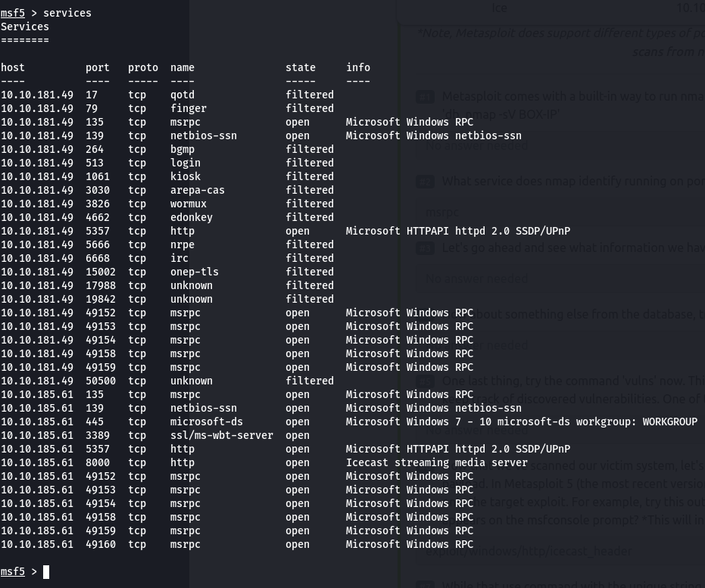Image resolution: width=705 pixels, height=588 pixels.
Task: Click the 'Icecast streaming media server' info text
Action: click(437, 462)
